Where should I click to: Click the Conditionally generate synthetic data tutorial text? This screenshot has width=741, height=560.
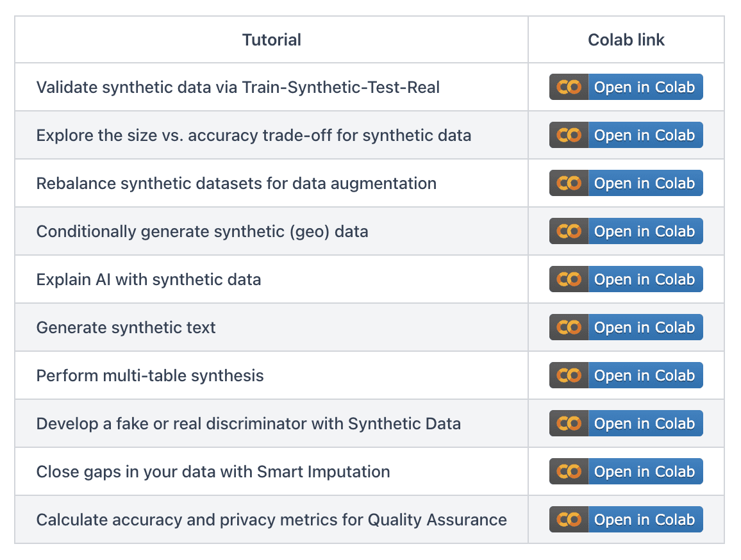click(204, 231)
